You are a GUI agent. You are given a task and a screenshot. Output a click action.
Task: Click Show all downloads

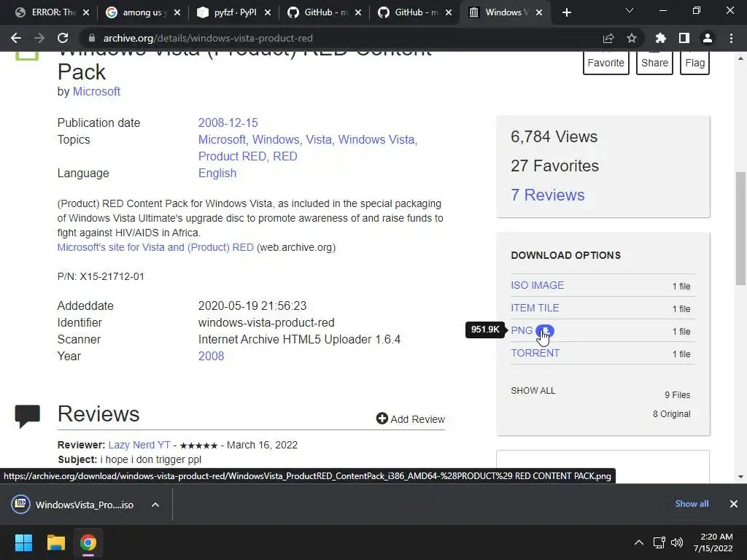click(692, 504)
